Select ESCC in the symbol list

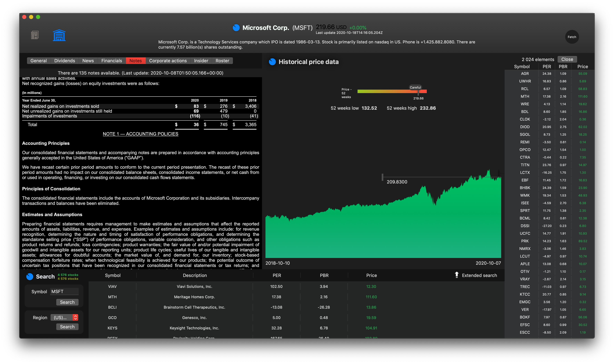[x=549, y=332]
